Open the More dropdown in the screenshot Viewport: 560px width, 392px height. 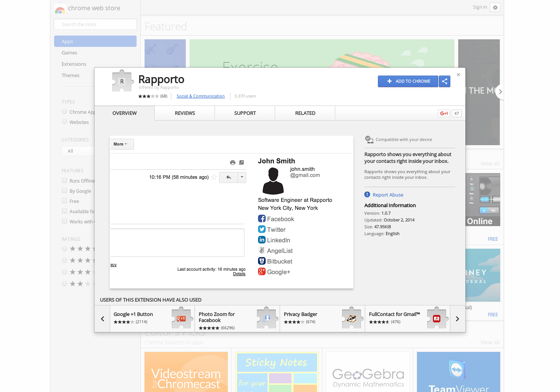[121, 144]
